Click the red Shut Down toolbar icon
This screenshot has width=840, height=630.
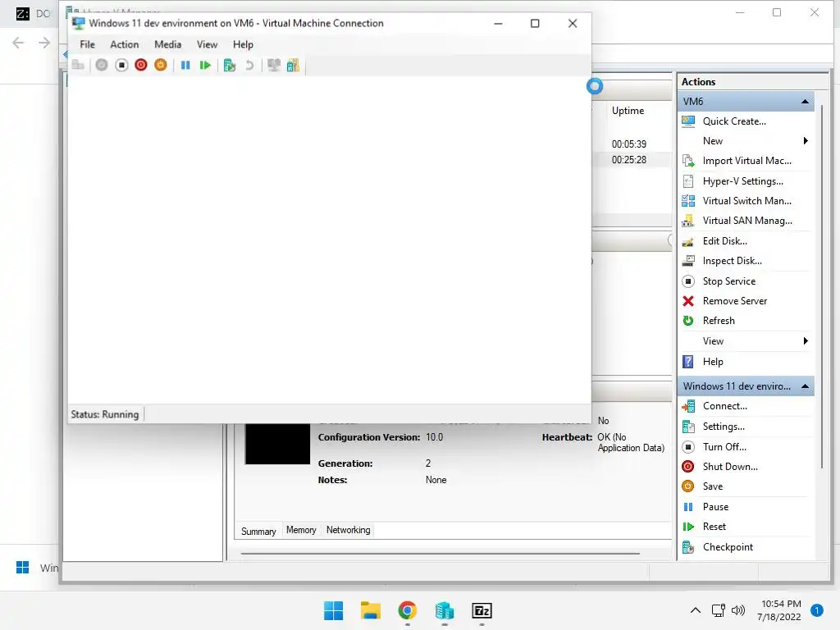tap(141, 66)
